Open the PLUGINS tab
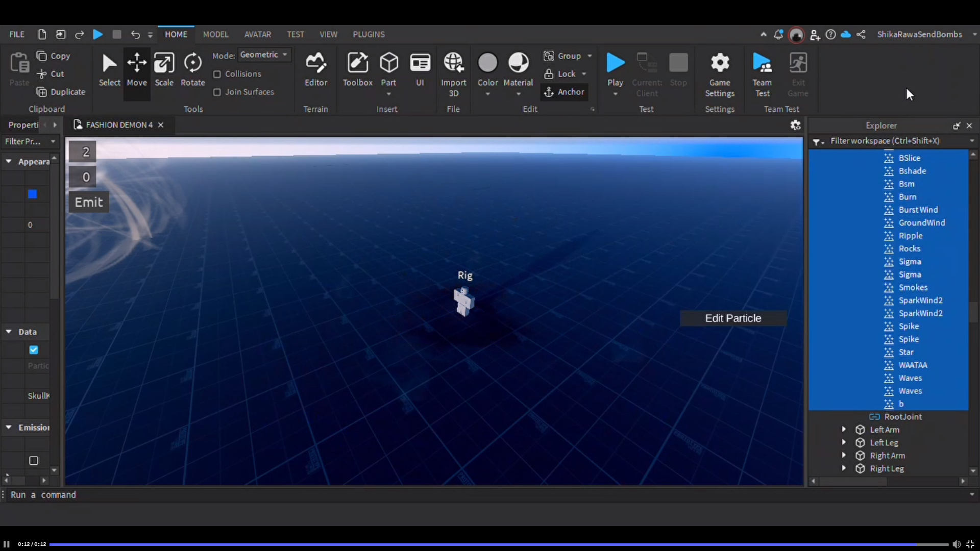Viewport: 980px width, 551px height. (369, 35)
